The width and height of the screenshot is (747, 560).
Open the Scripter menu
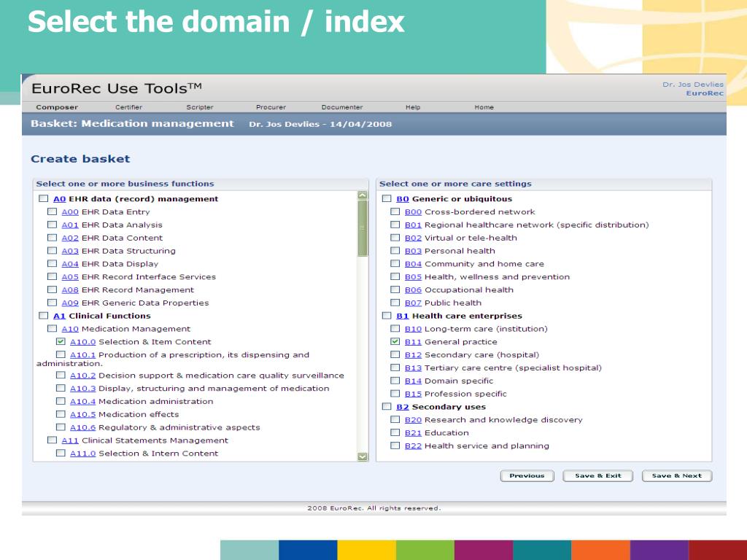pyautogui.click(x=200, y=107)
